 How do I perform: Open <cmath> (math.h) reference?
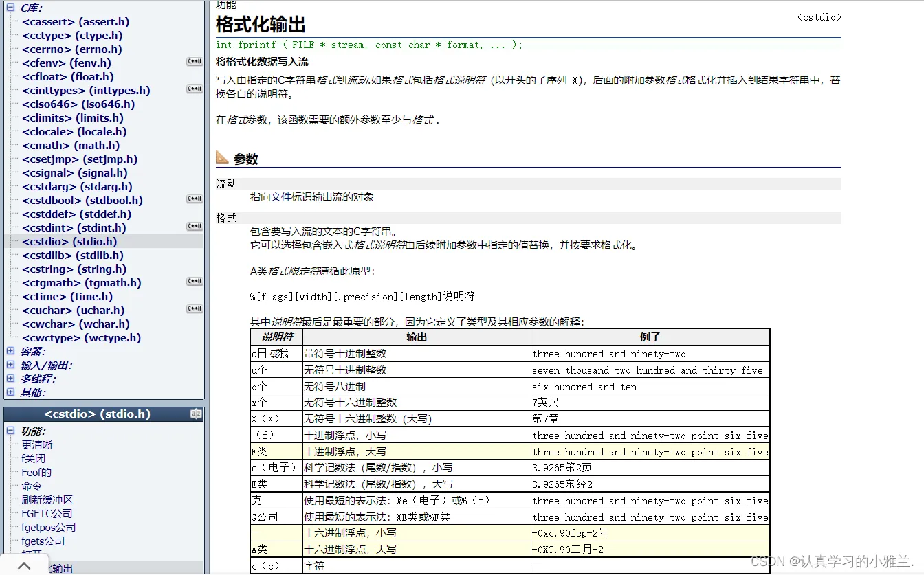point(71,146)
